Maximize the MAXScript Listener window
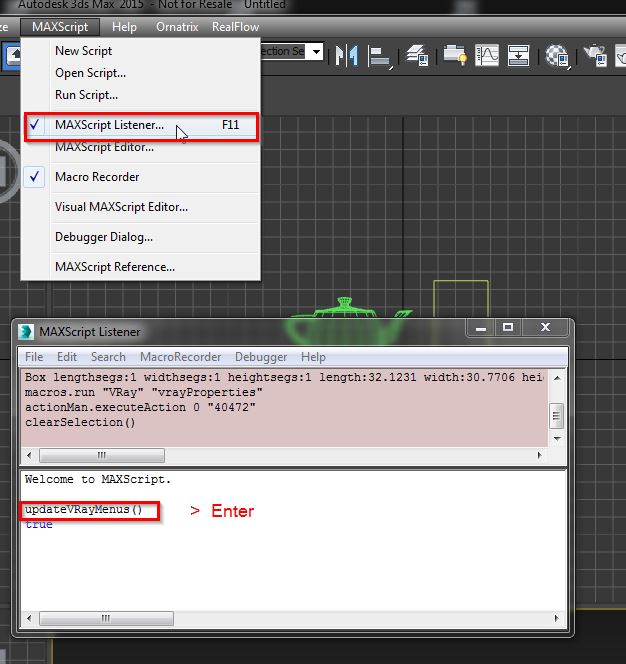 pyautogui.click(x=508, y=327)
